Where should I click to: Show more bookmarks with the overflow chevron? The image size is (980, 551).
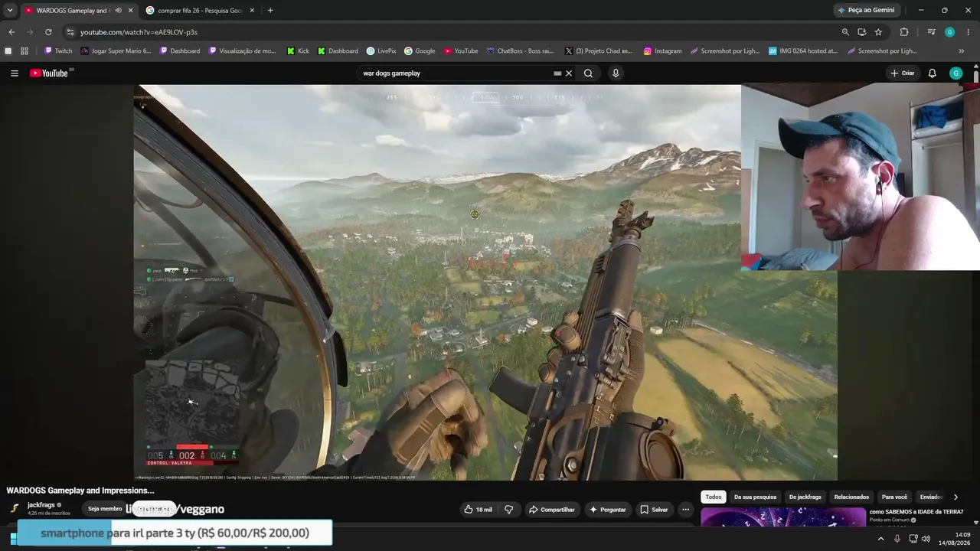(x=962, y=51)
